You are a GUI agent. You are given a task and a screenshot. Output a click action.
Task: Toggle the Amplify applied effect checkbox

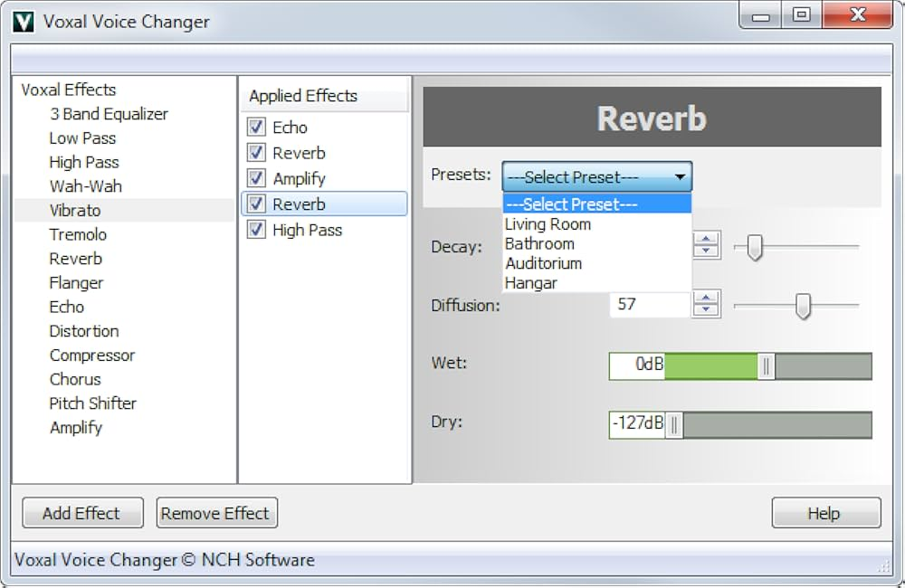point(256,178)
